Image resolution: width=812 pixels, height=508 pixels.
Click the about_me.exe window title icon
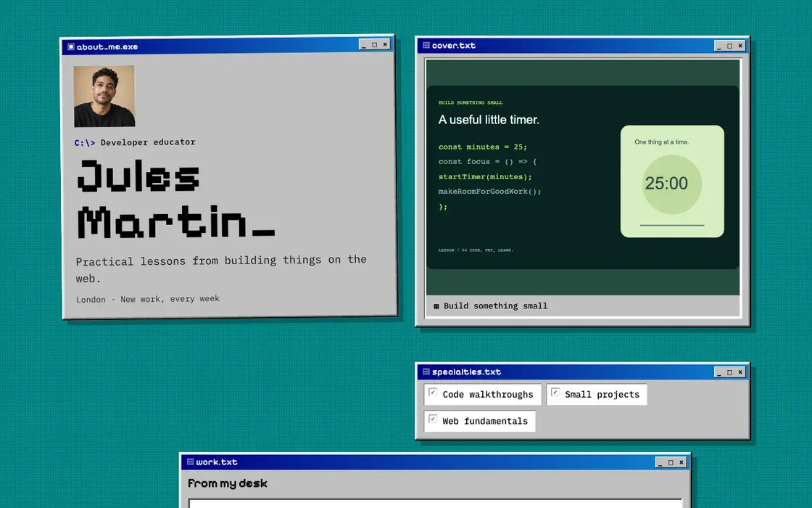coord(71,46)
